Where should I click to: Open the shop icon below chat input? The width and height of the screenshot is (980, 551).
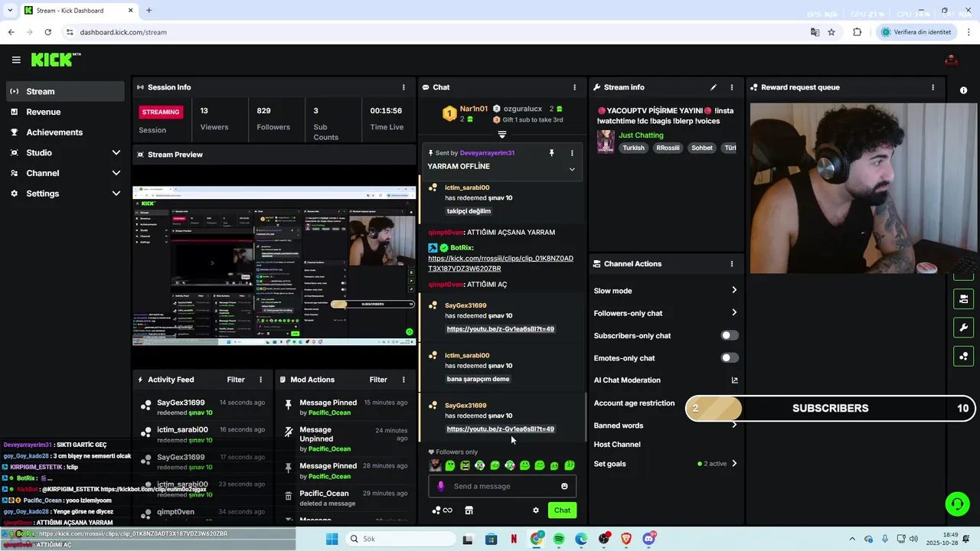tap(469, 510)
